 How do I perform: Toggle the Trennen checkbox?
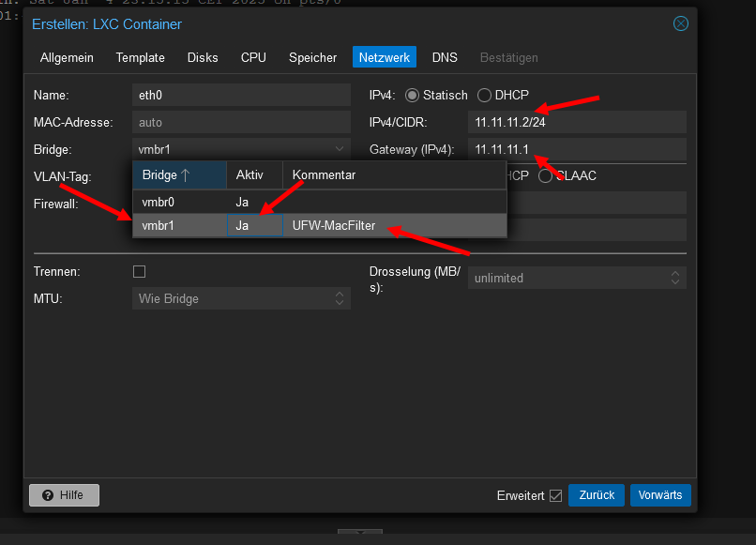pyautogui.click(x=140, y=271)
